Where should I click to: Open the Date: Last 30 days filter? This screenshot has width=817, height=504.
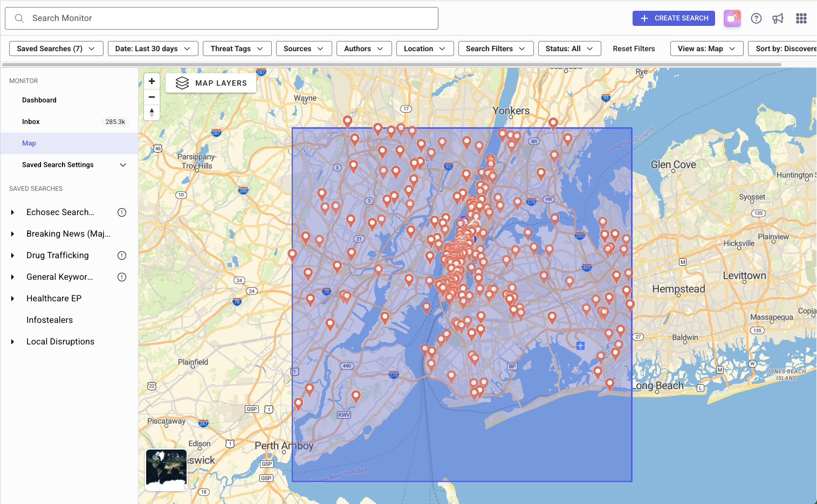point(153,49)
